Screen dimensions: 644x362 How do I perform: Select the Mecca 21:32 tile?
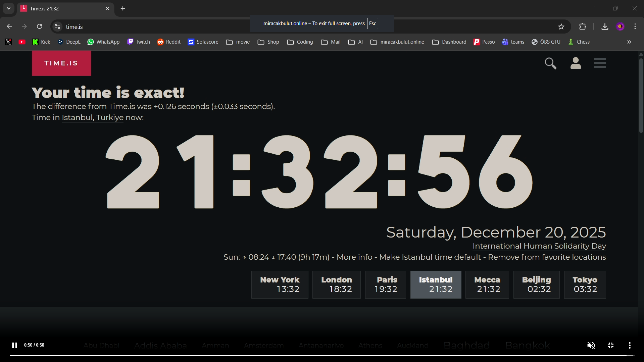click(x=487, y=285)
